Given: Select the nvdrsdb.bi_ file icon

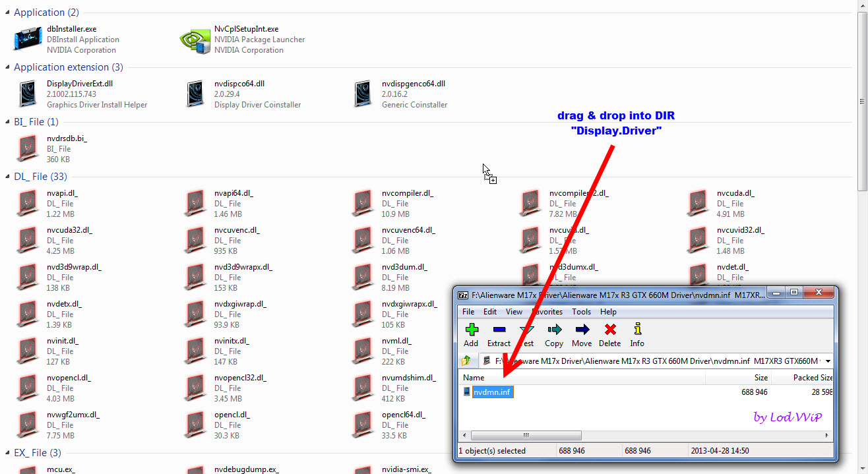Looking at the screenshot, I should 28,149.
